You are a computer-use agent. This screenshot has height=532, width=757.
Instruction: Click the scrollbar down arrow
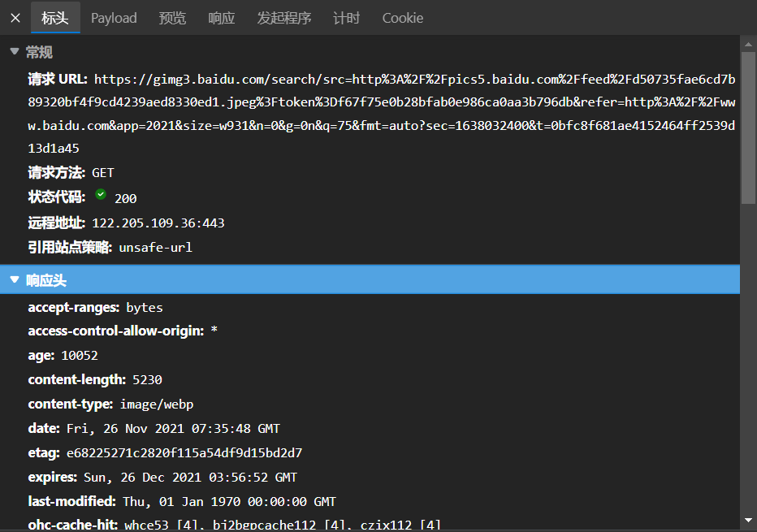748,521
